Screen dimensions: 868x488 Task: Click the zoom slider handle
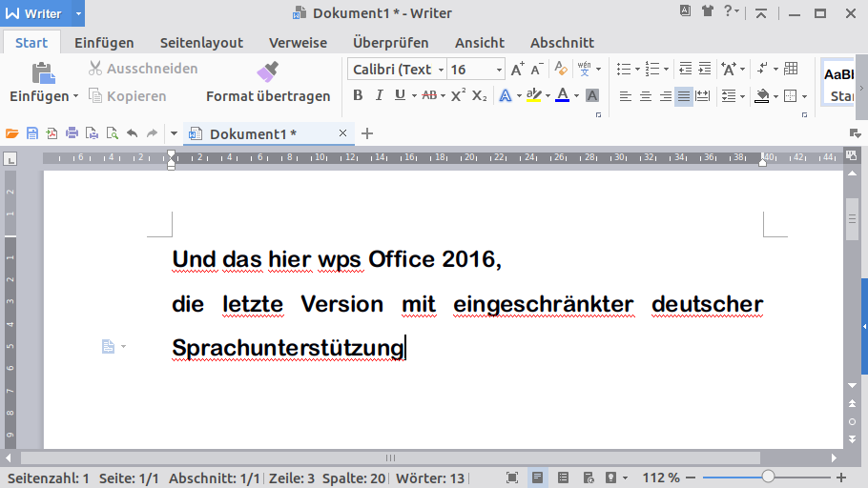[x=768, y=477]
